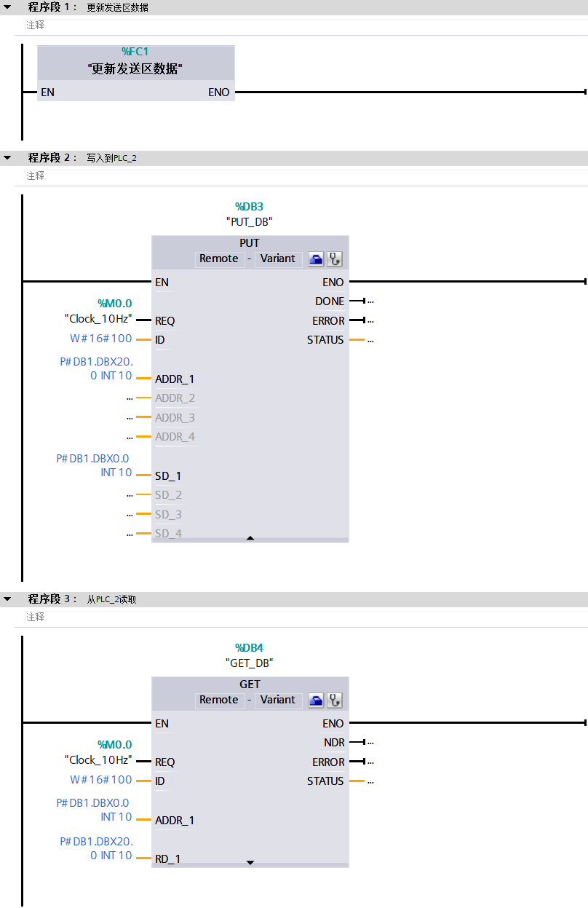Select the Variant box in PUT block

click(278, 258)
